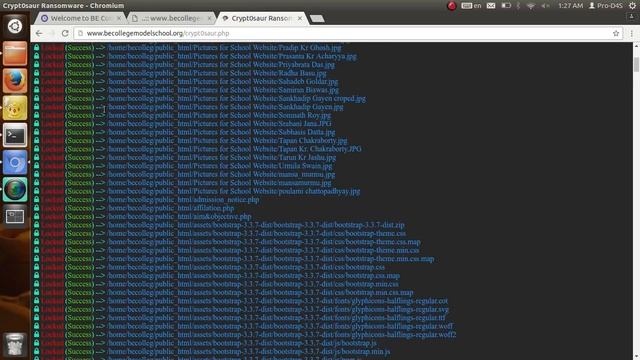Select the 'Crypt0saur Ransom' tab

click(x=261, y=18)
